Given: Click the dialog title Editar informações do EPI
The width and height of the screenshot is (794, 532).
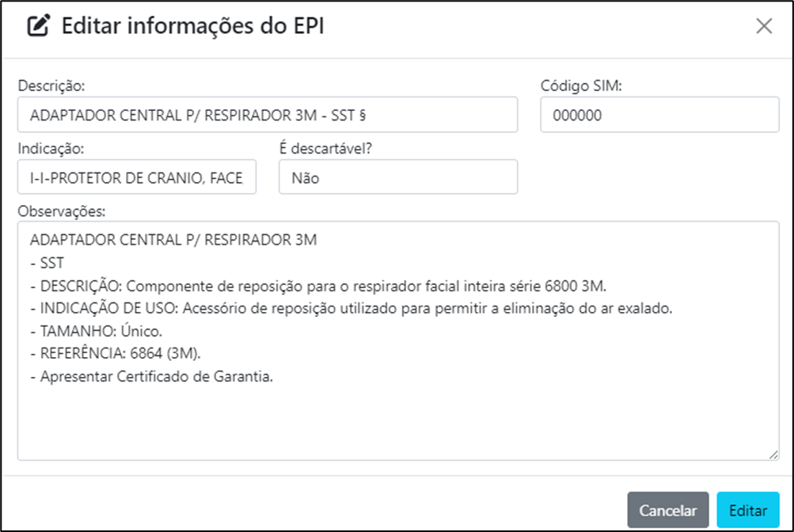Looking at the screenshot, I should 192,26.
